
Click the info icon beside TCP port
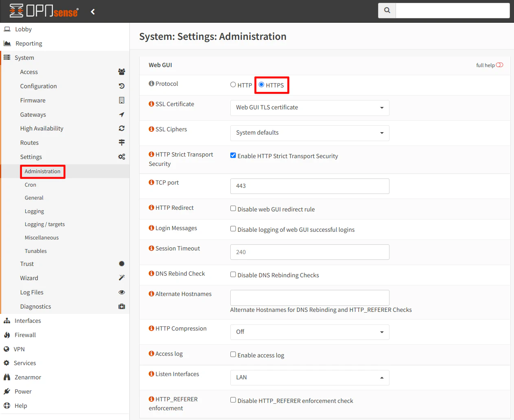click(151, 183)
